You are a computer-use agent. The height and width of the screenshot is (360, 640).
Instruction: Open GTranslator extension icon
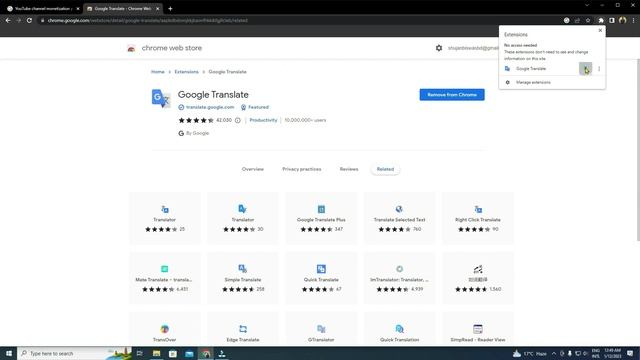321,329
